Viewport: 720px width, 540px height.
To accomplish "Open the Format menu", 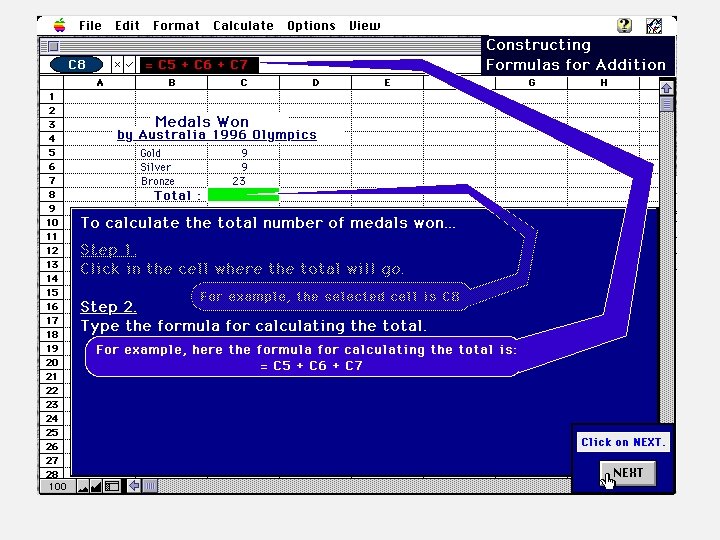I will click(176, 26).
